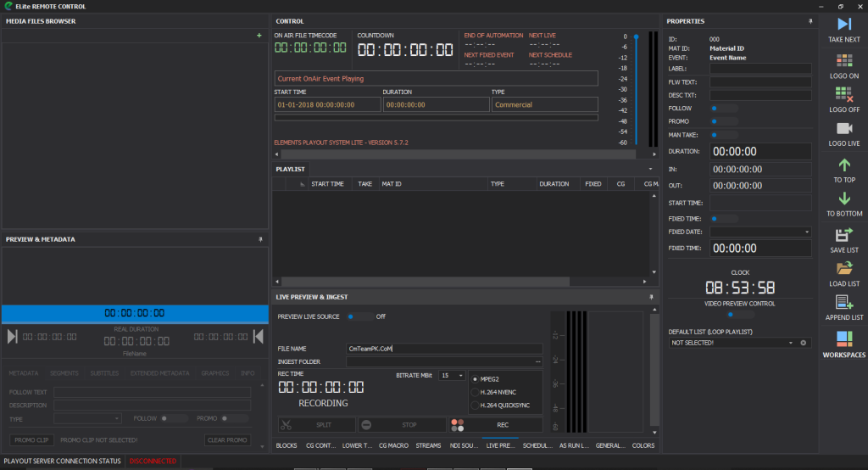868x470 pixels.
Task: Select the H.264 QuickSync codec option
Action: click(475, 406)
